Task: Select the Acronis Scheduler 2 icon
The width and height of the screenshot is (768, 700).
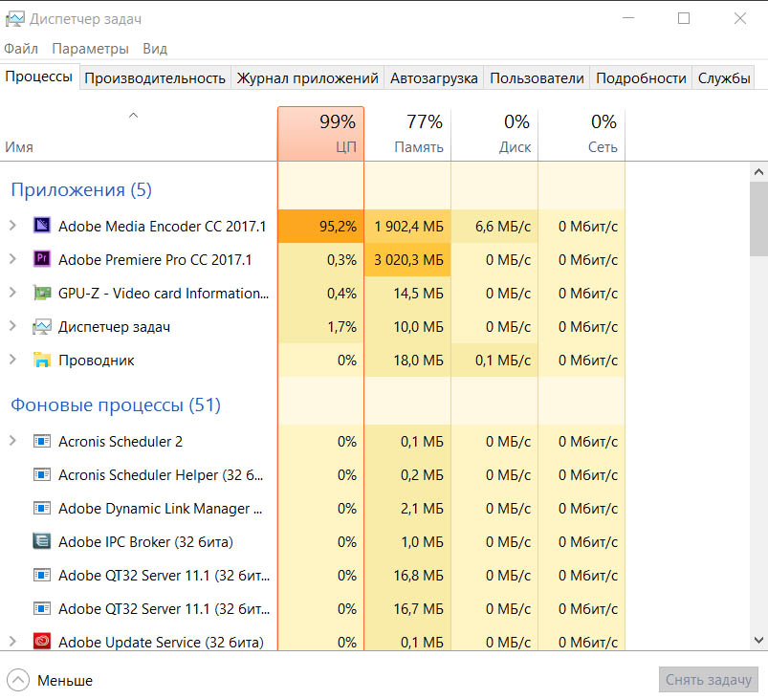Action: pos(42,441)
